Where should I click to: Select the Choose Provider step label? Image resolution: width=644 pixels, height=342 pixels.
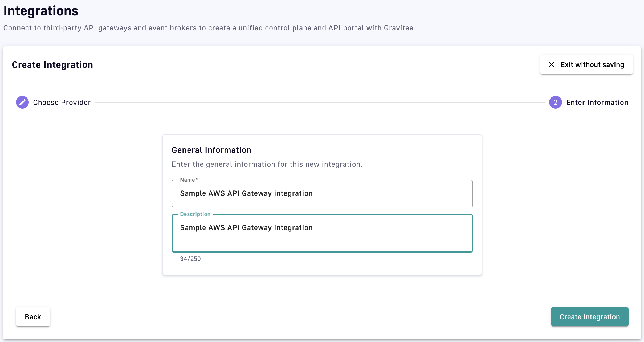62,103
